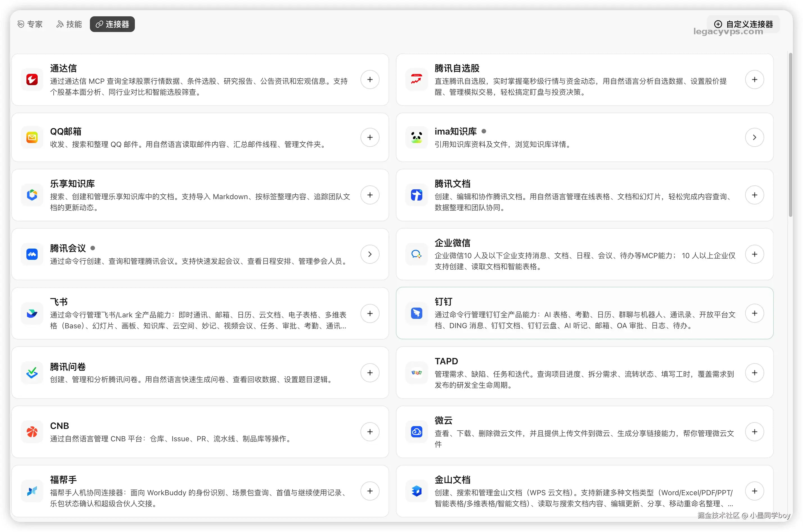Open 腾讯会议 details with the chevron

coord(370,254)
